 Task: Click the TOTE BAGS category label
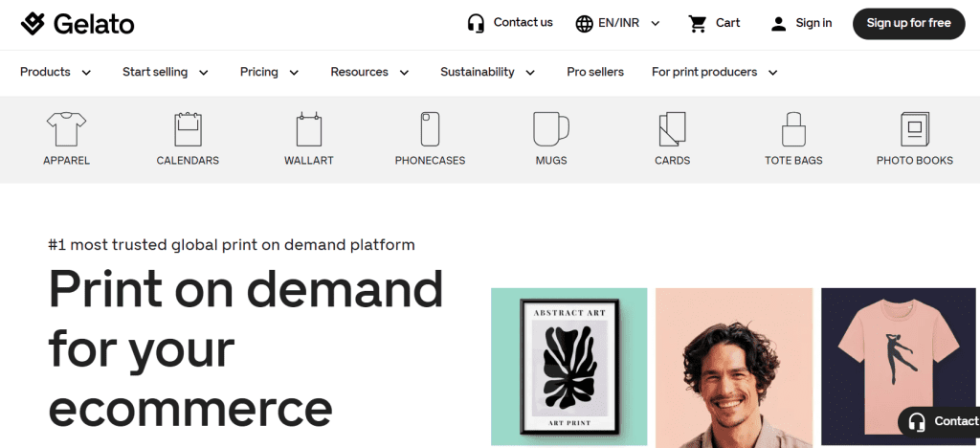[x=793, y=161]
